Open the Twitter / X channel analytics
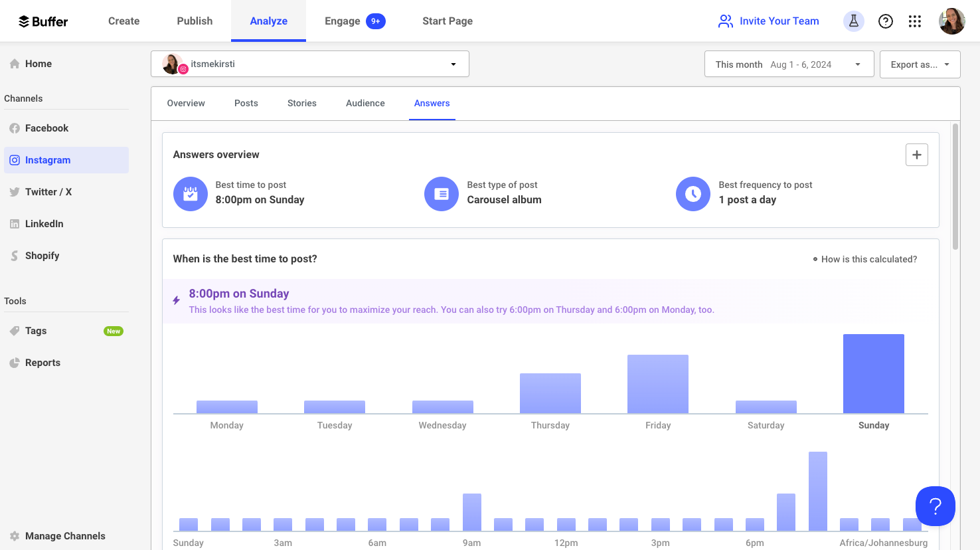 click(47, 191)
